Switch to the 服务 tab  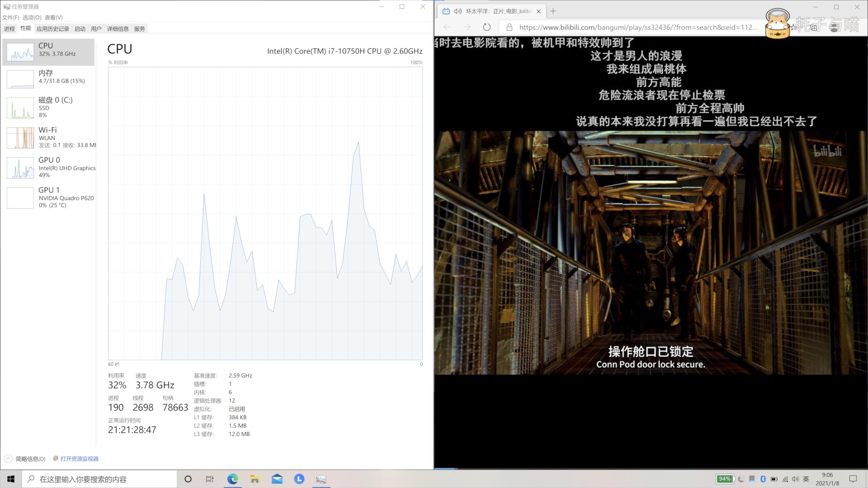pos(140,29)
